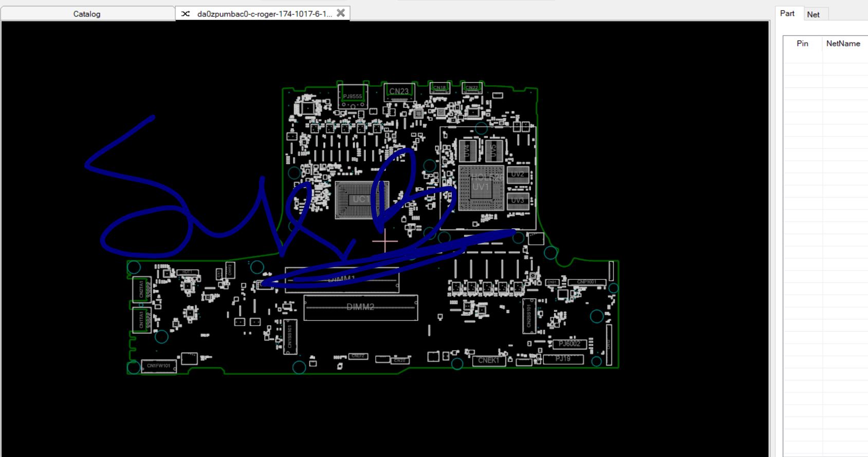Select the CN18 connector at top edge
The width and height of the screenshot is (868, 457).
click(x=439, y=88)
